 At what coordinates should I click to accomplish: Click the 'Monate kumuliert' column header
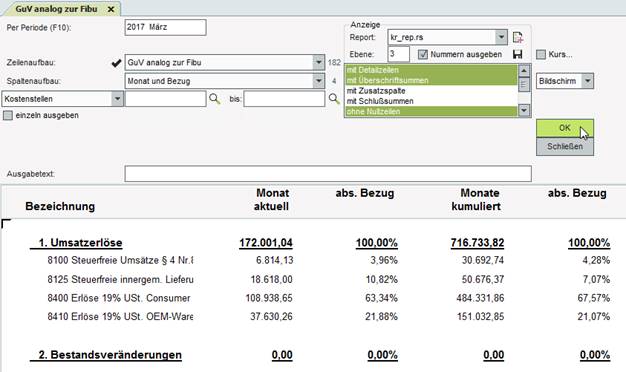point(476,200)
